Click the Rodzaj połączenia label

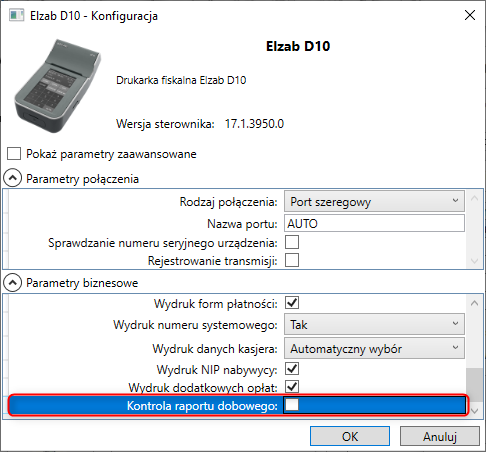point(228,202)
